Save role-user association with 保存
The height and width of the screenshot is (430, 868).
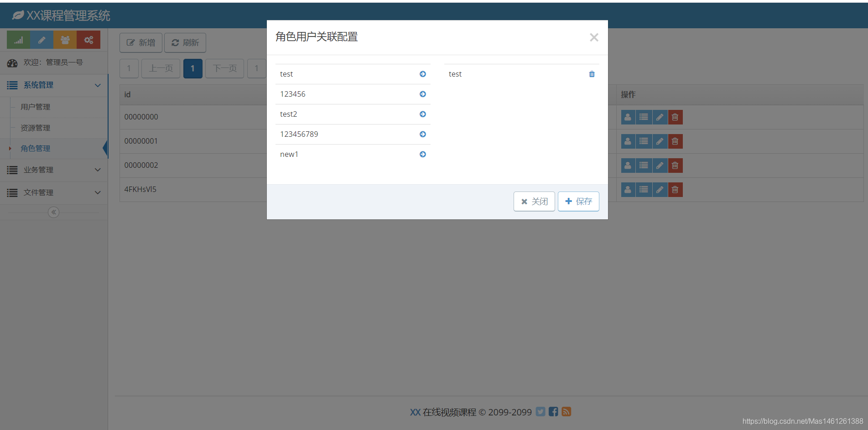[578, 202]
